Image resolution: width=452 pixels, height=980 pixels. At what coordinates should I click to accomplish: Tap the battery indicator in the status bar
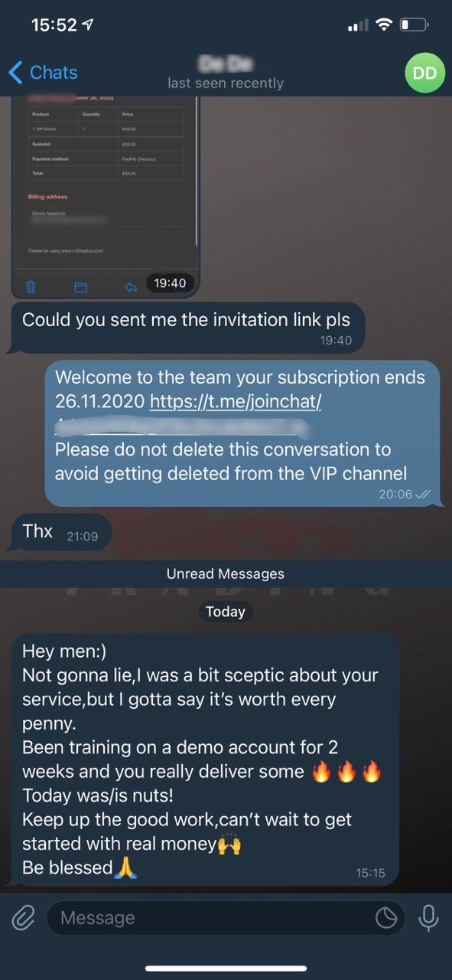point(415,25)
